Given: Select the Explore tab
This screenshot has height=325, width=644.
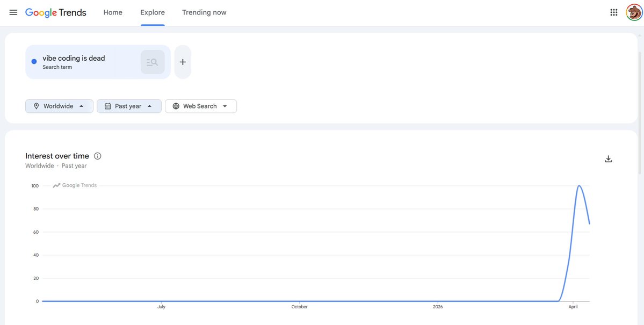Looking at the screenshot, I should [153, 12].
